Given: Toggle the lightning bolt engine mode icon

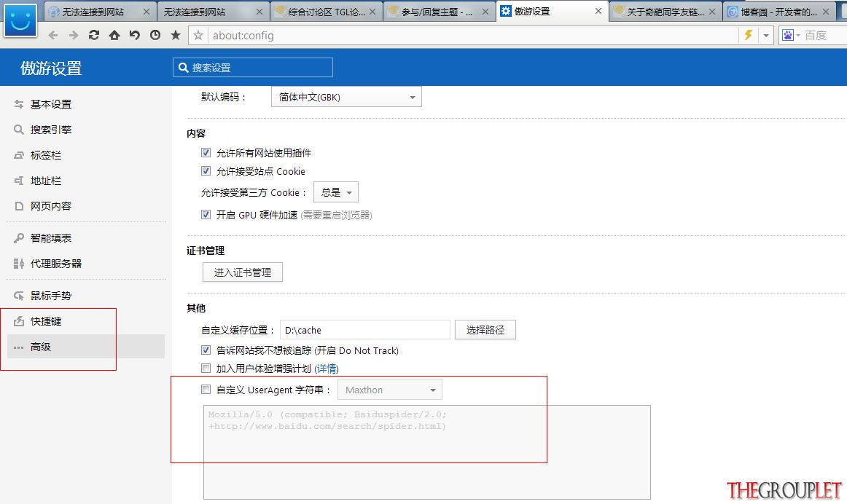Looking at the screenshot, I should 748,35.
